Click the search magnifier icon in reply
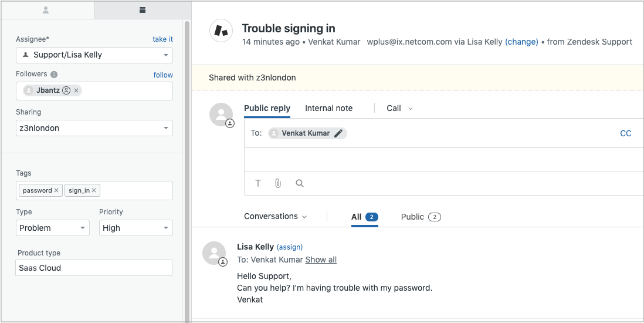644x323 pixels. (300, 183)
